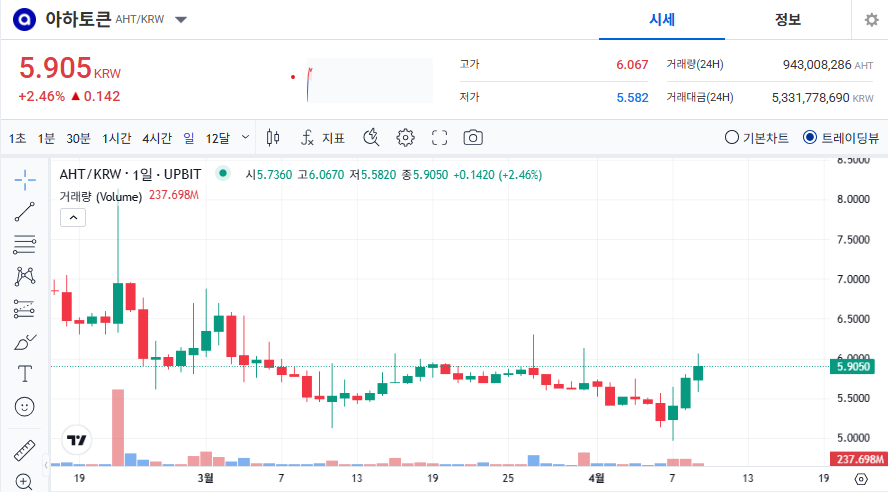Image resolution: width=888 pixels, height=492 pixels.
Task: Select the 12달 interval
Action: 217,138
